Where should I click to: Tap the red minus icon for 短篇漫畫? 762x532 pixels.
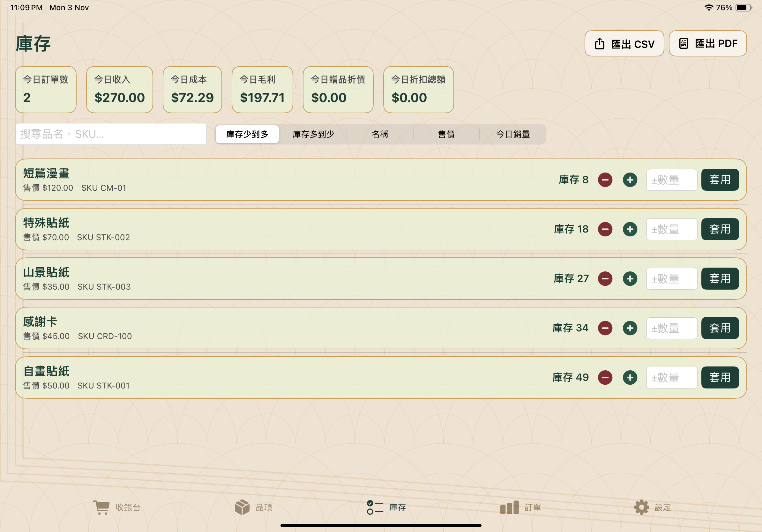click(x=605, y=180)
